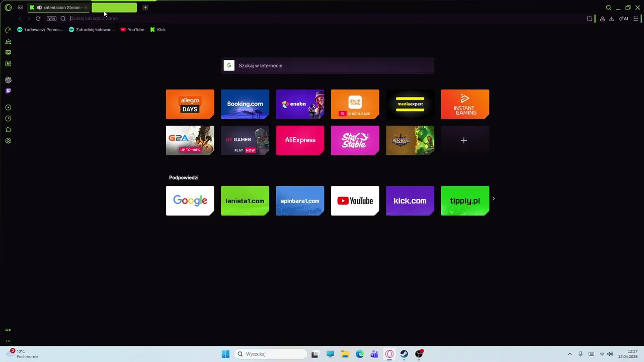Open the lanista1.com suggestion tile

click(x=245, y=201)
